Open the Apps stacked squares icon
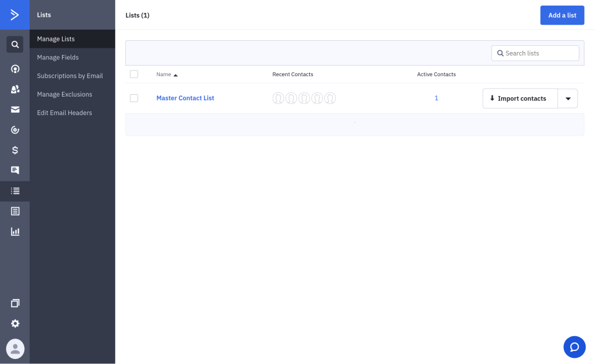 point(15,303)
